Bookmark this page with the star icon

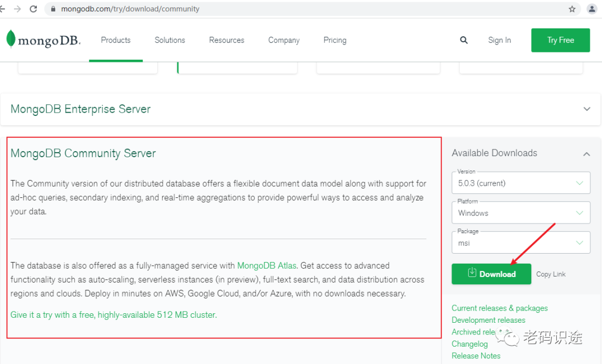pyautogui.click(x=572, y=9)
